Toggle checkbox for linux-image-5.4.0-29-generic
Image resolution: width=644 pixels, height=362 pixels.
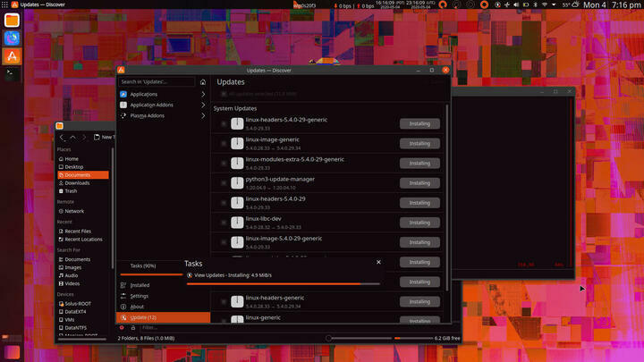pos(224,242)
